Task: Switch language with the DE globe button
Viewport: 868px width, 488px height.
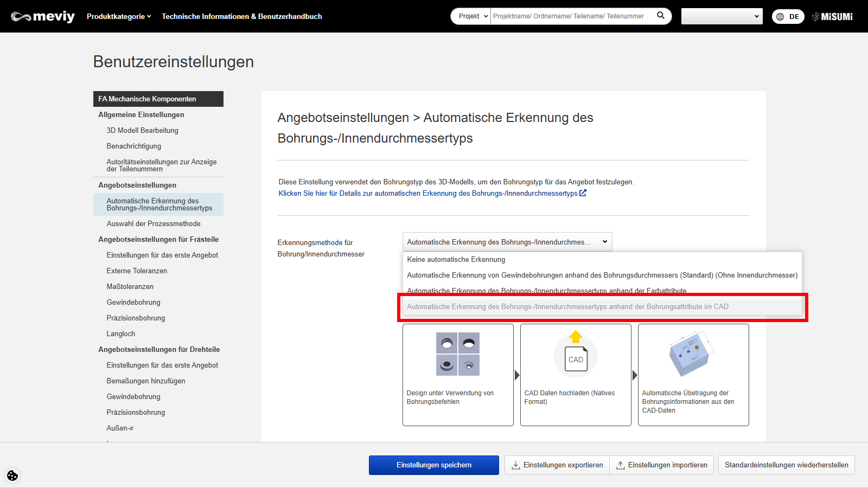Action: click(x=788, y=17)
